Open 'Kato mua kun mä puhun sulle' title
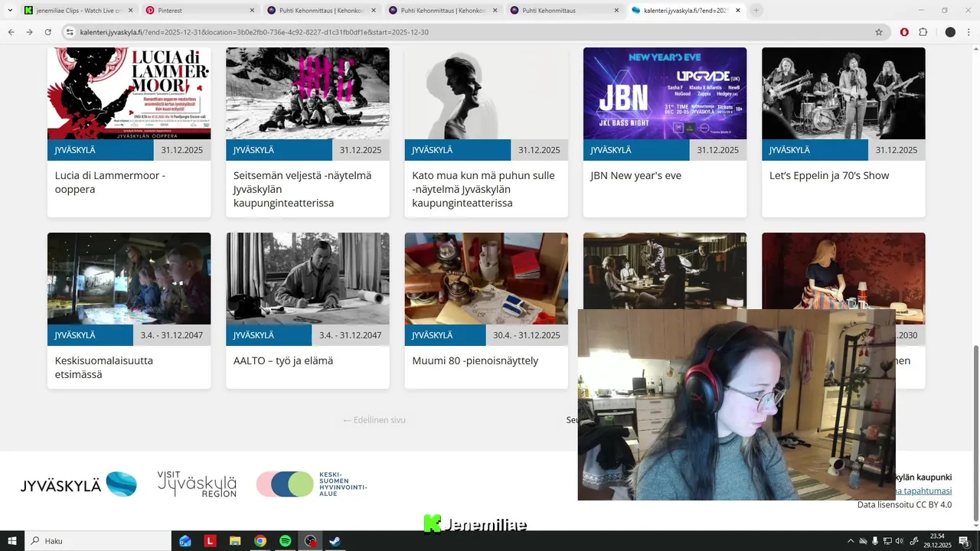This screenshot has width=980, height=551. coord(483,189)
